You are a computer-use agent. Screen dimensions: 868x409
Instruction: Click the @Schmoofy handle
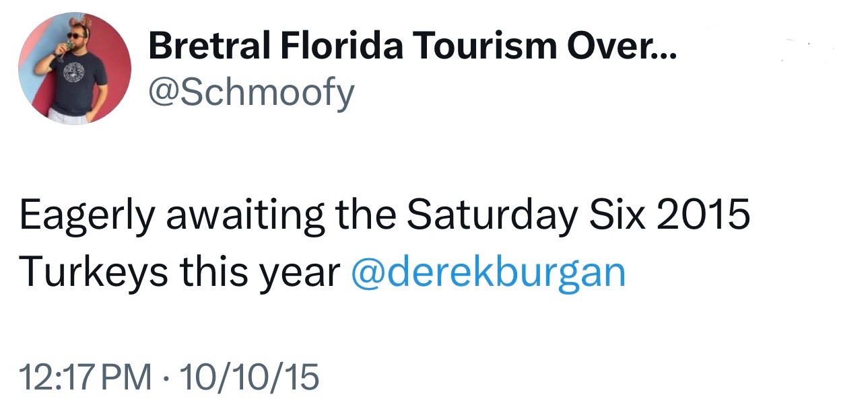pyautogui.click(x=250, y=94)
